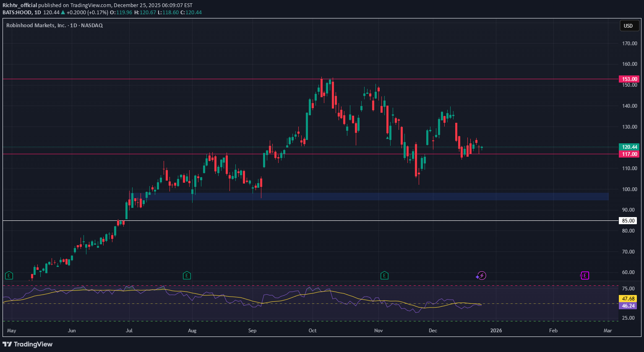The image size is (644, 352).
Task: Click the TradingView logo
Action: [x=28, y=344]
